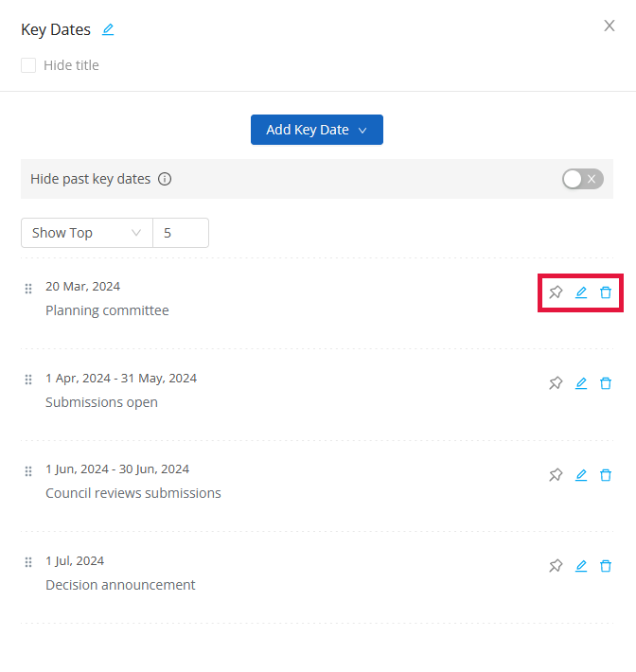This screenshot has width=636, height=672.
Task: Check the Hide title checkbox
Action: [x=28, y=65]
